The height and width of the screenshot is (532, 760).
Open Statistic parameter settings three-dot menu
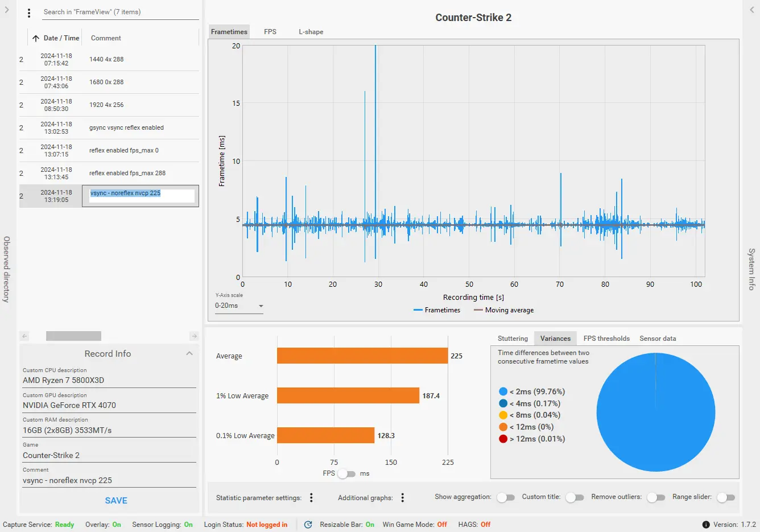311,498
